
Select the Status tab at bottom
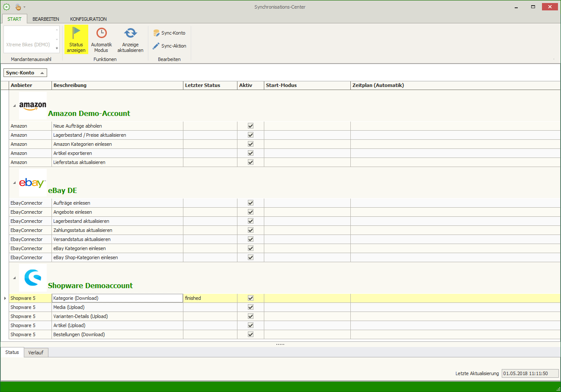pos(12,352)
